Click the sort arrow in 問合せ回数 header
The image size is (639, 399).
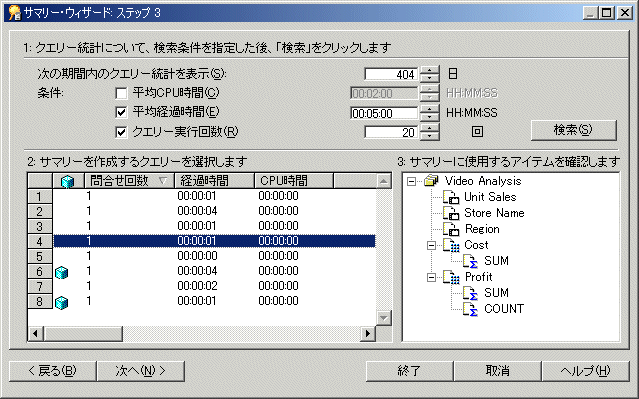point(163,181)
